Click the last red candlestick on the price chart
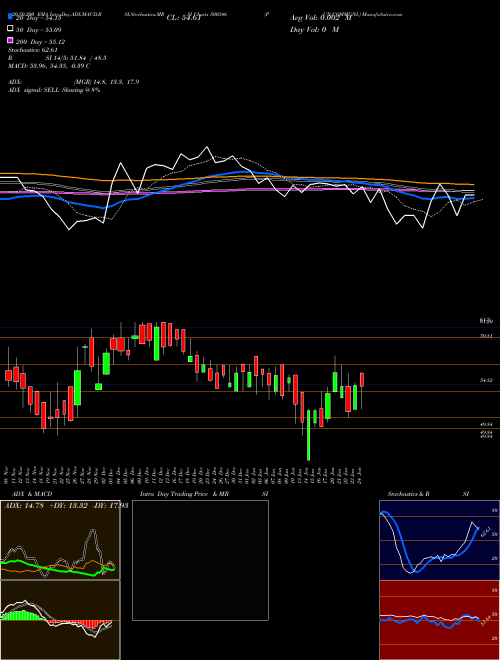This screenshot has width=500, height=660. click(x=362, y=379)
